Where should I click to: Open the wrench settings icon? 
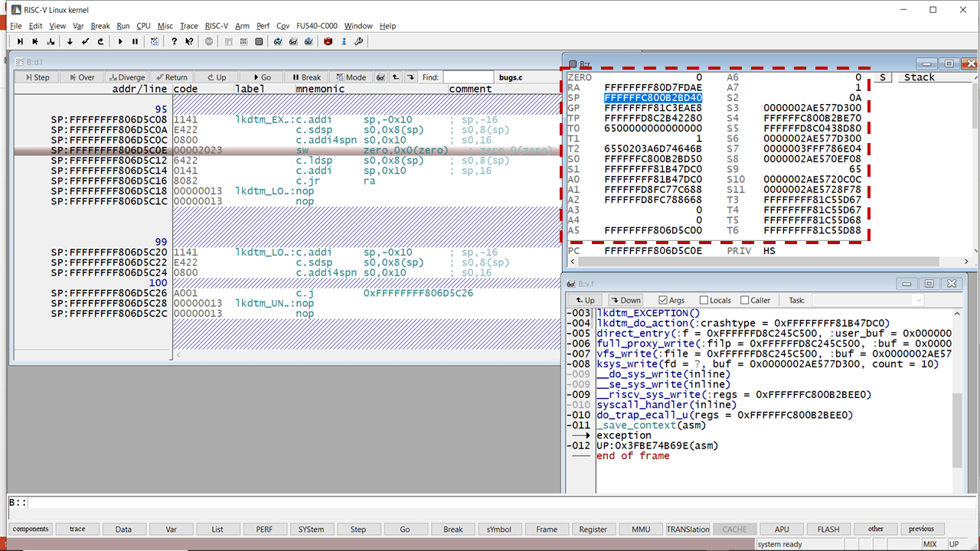(x=359, y=41)
